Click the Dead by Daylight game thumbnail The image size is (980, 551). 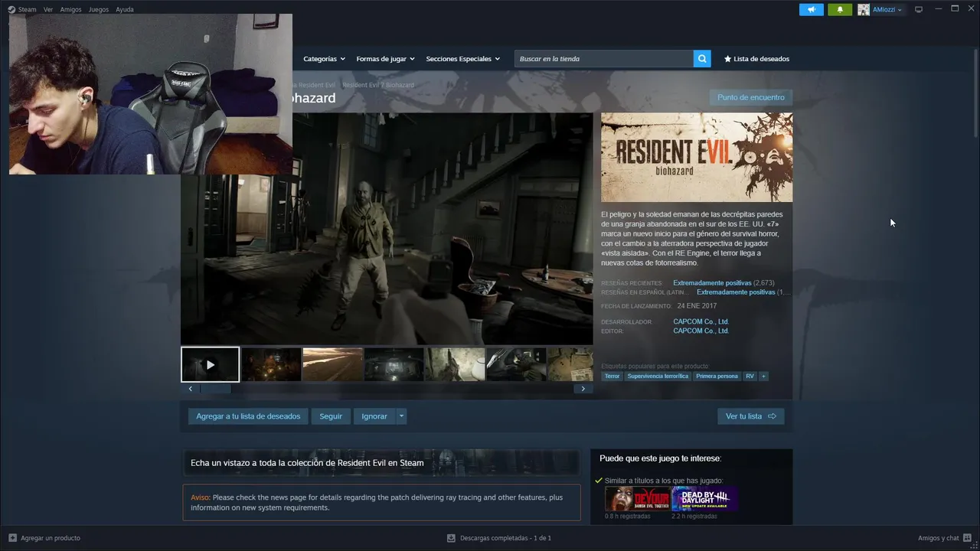click(x=704, y=499)
